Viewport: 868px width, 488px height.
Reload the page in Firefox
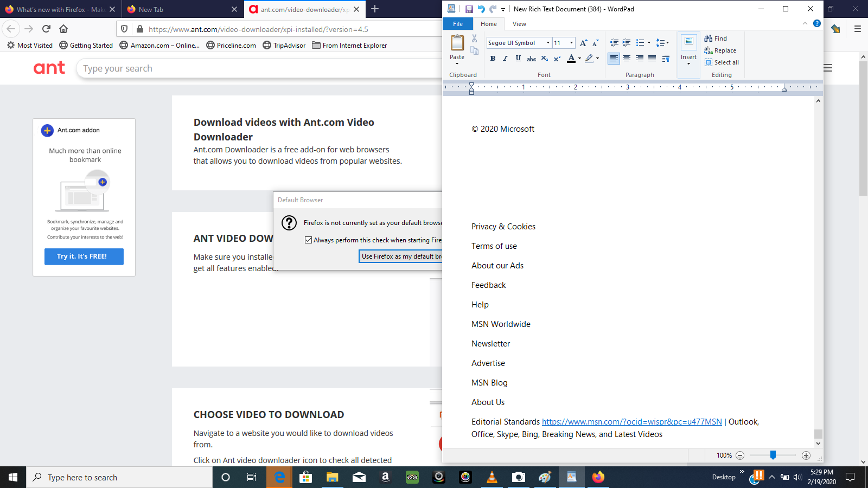(x=46, y=29)
